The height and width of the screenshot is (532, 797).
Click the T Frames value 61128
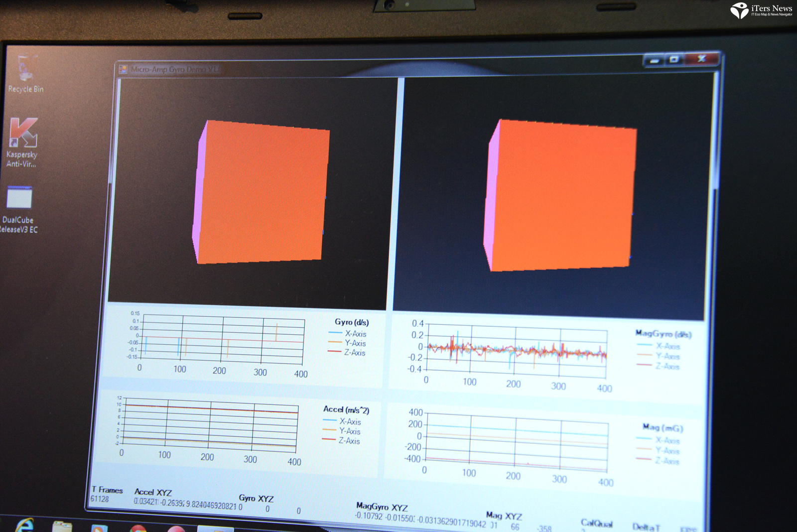(100, 499)
